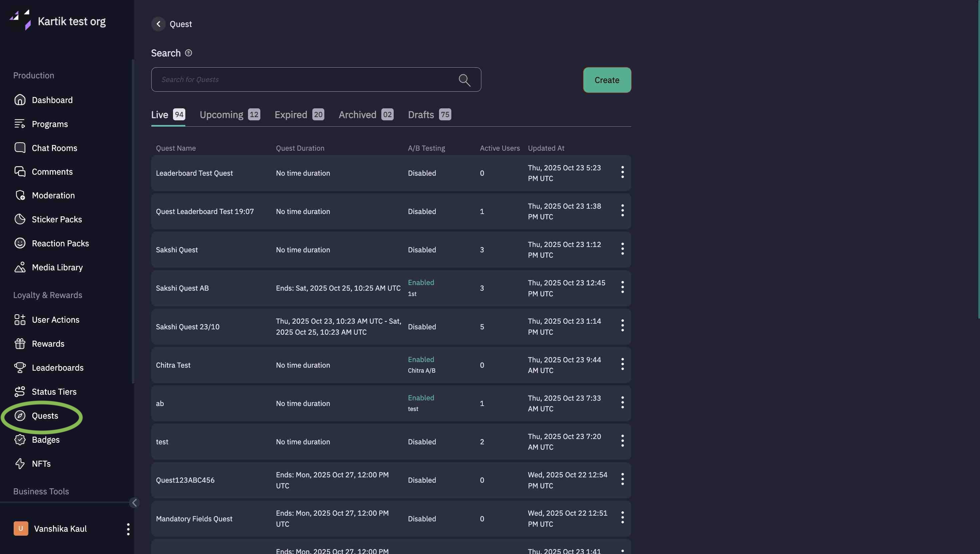Screen dimensions: 980x554
Task: Go back using the Quest back arrow
Action: pos(158,24)
